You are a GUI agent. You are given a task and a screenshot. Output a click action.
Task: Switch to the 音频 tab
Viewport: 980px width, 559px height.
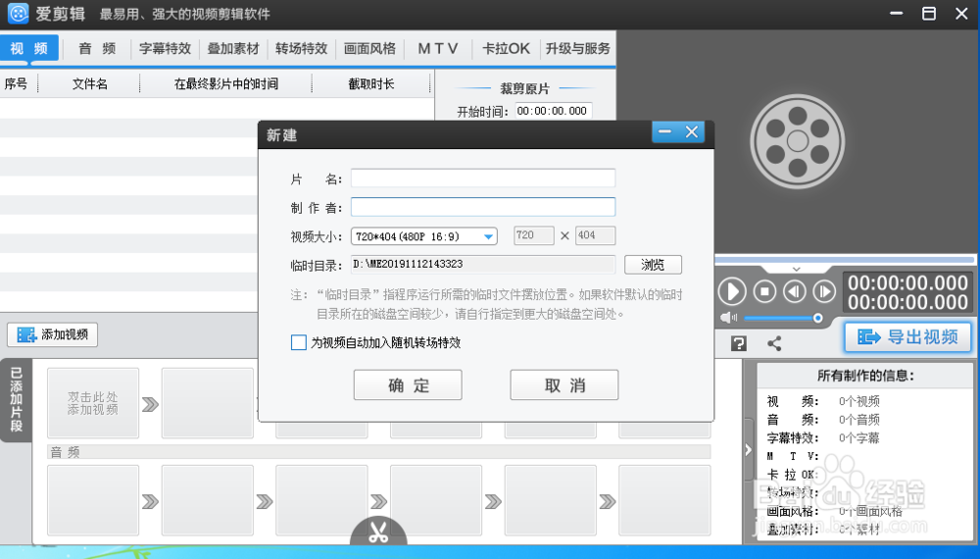coord(97,48)
